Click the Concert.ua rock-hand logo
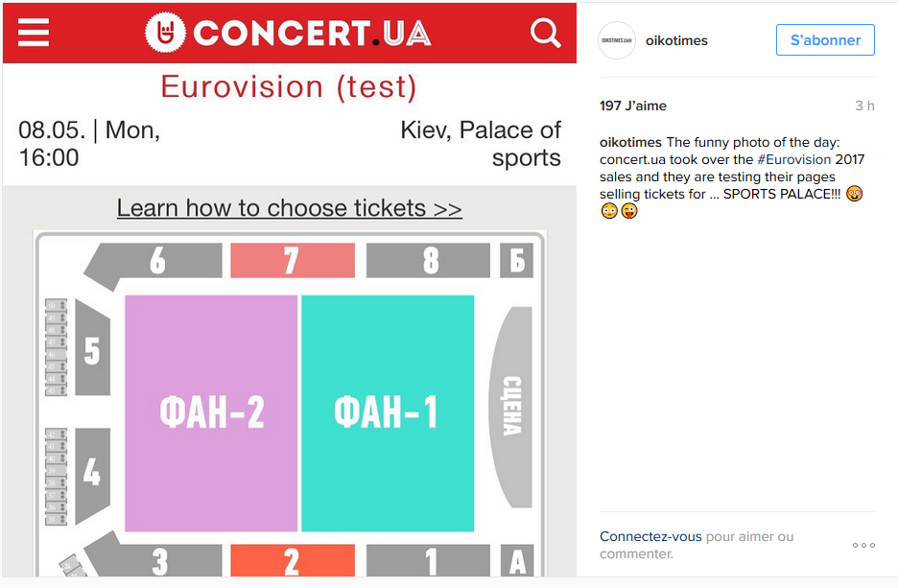 point(165,32)
